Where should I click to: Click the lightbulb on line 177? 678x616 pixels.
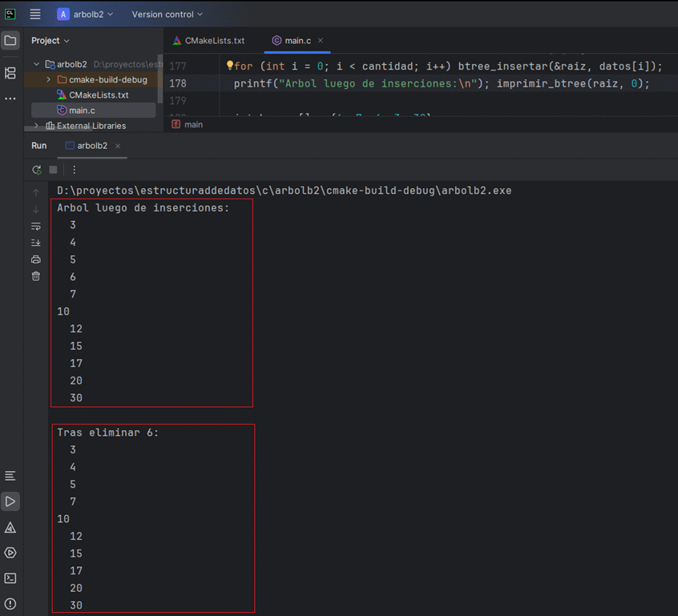tap(229, 66)
